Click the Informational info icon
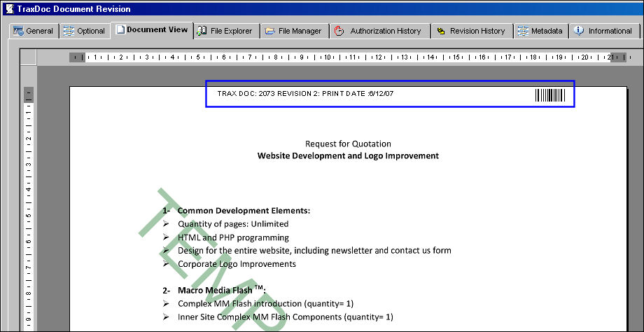 point(579,31)
